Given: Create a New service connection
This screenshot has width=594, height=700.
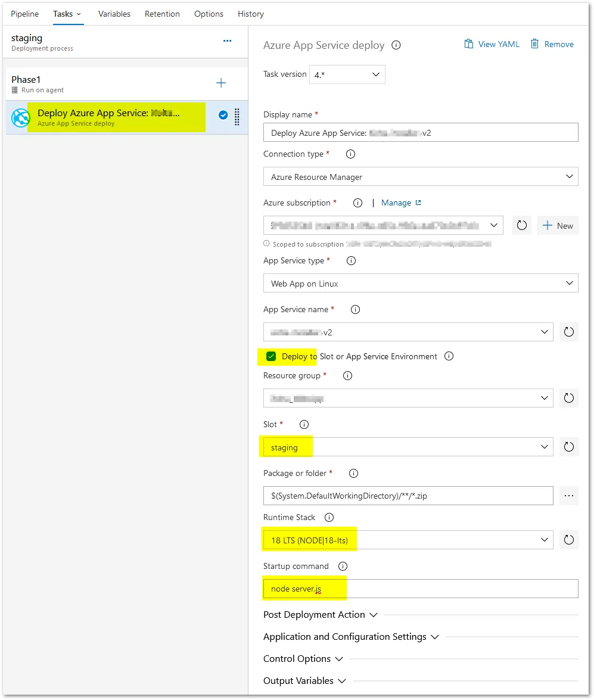Looking at the screenshot, I should pos(558,225).
